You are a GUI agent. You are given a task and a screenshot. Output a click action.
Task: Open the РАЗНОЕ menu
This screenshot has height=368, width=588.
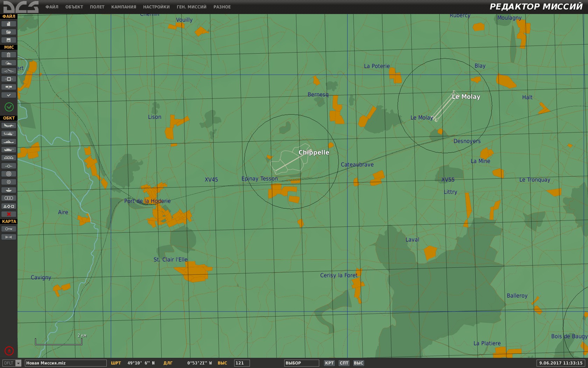222,7
